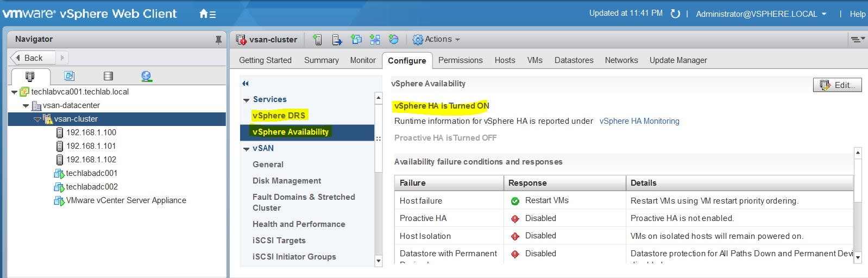The height and width of the screenshot is (278, 868).
Task: Open Help link
Action: tap(858, 14)
